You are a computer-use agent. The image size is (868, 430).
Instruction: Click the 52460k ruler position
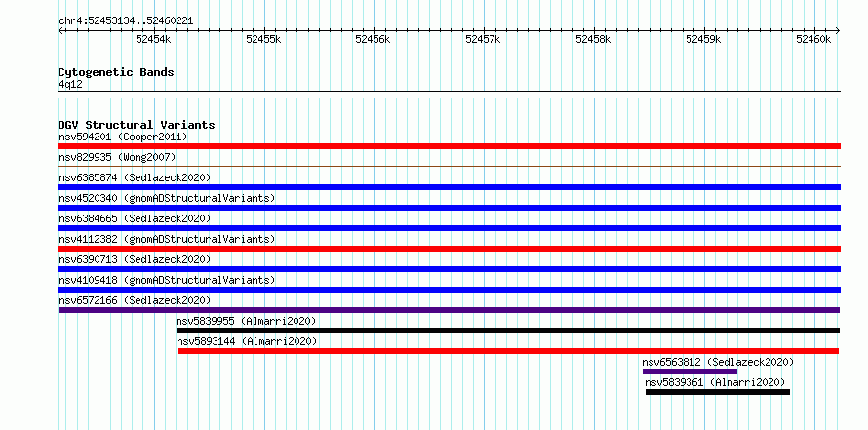click(x=813, y=39)
